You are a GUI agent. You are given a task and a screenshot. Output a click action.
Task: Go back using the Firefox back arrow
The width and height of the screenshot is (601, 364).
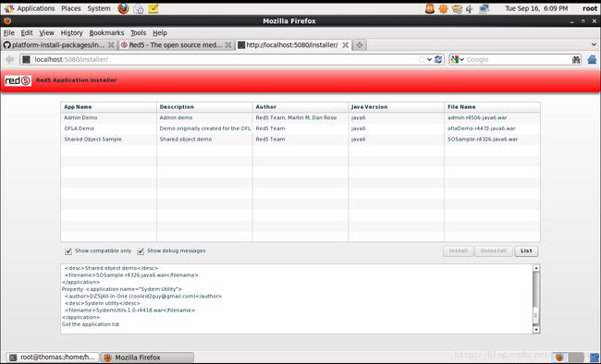9,59
